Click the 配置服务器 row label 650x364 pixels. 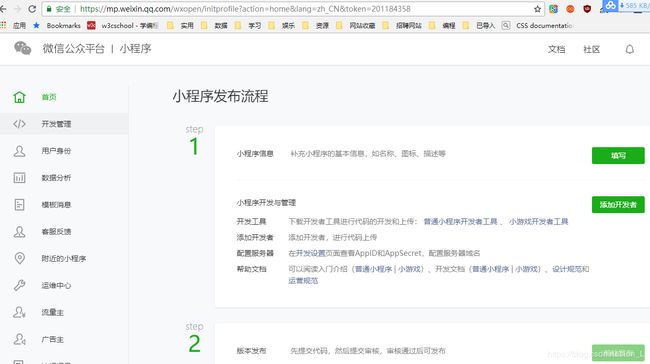click(x=255, y=253)
